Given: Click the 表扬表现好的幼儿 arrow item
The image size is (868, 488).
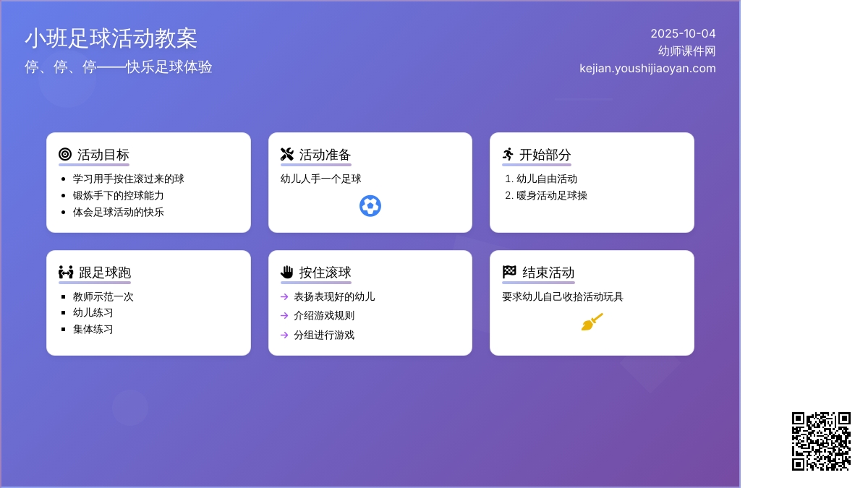Looking at the screenshot, I should (333, 296).
